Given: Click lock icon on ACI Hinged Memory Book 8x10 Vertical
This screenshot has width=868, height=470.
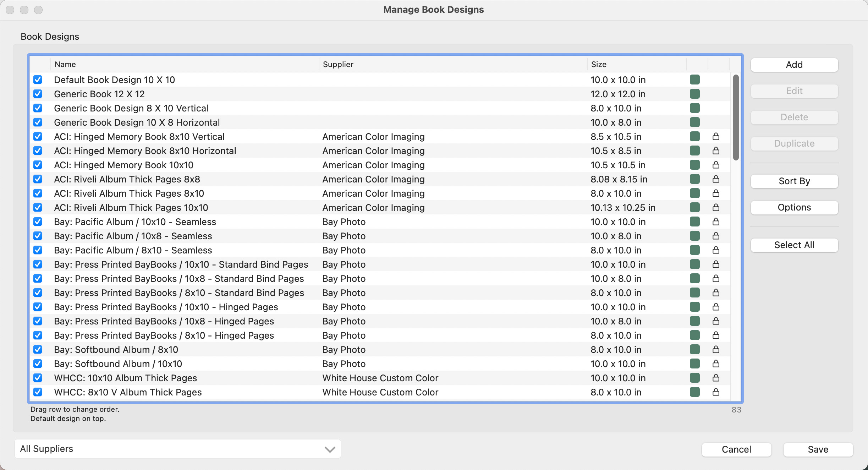Looking at the screenshot, I should click(716, 137).
